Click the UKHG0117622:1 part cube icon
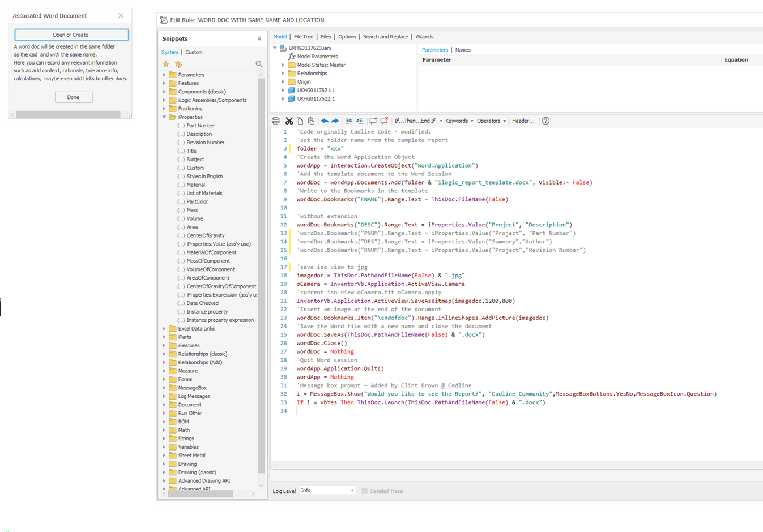763x532 pixels. [292, 98]
